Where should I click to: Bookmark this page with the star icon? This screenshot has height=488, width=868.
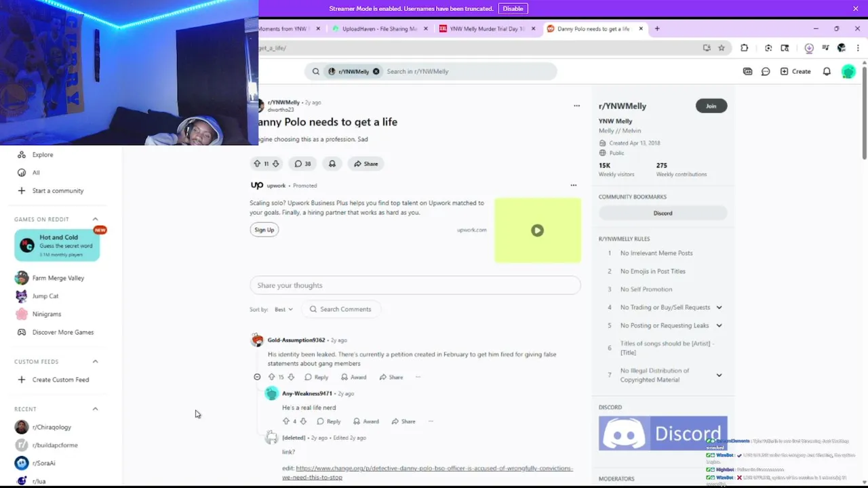tap(722, 48)
